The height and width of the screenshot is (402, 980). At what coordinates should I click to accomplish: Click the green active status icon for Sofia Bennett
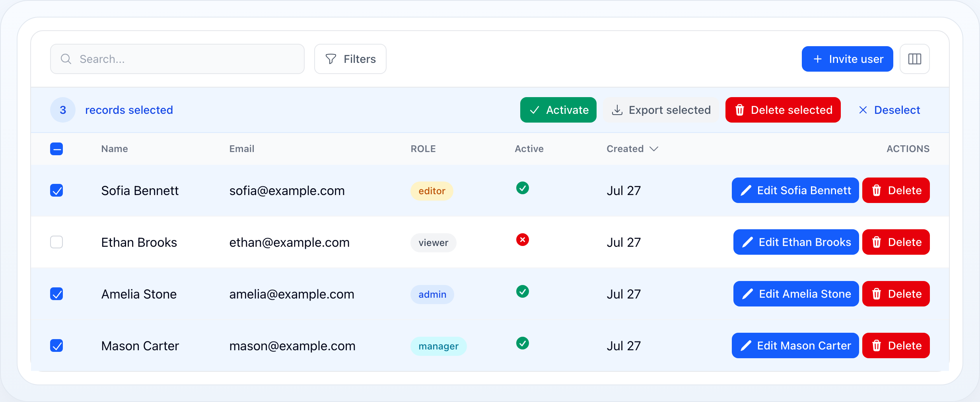pyautogui.click(x=522, y=188)
